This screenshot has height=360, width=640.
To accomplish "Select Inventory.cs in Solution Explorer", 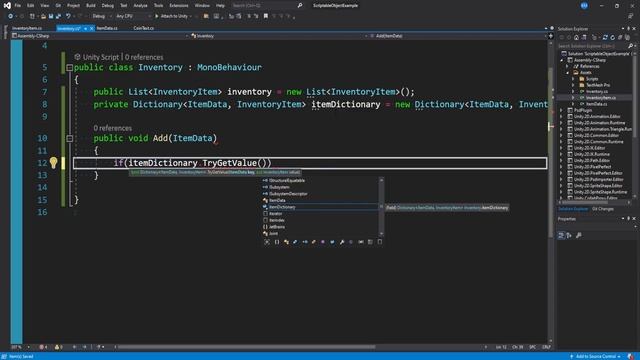I will click(x=597, y=91).
